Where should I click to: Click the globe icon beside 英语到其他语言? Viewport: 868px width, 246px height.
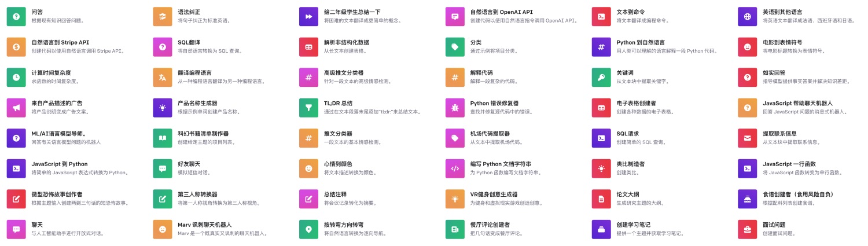coord(748,16)
